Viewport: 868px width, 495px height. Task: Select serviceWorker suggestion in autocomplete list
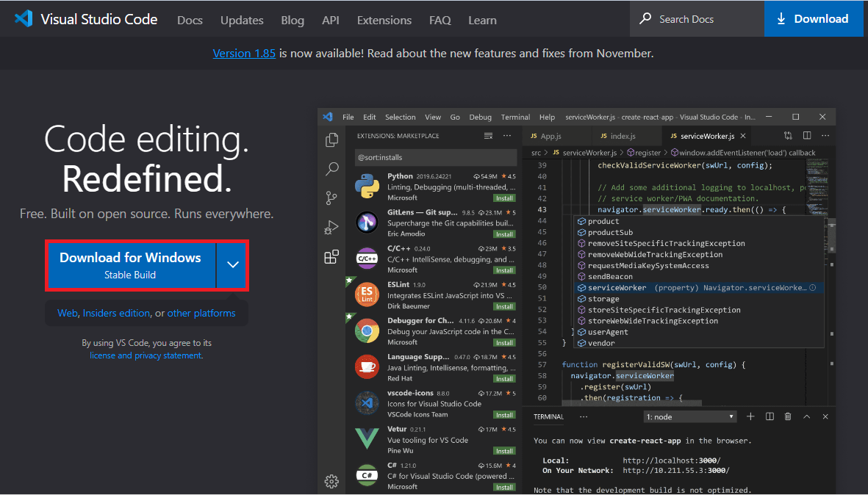[699, 288]
